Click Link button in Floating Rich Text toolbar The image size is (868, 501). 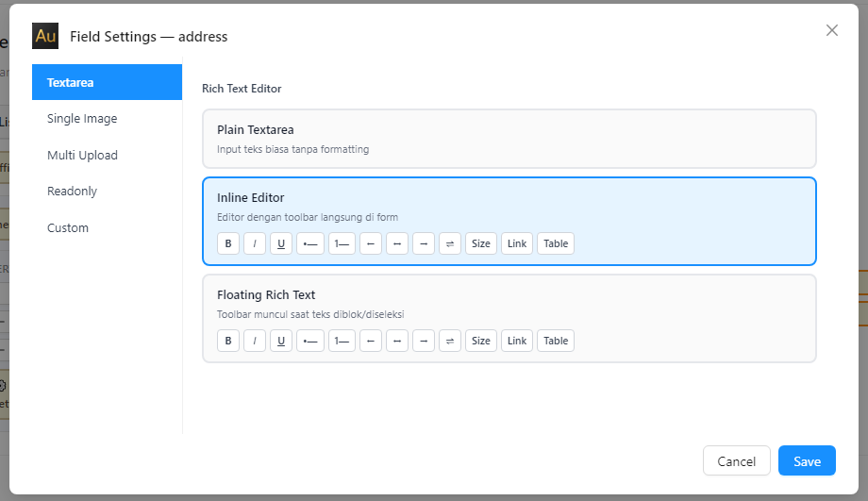click(x=517, y=341)
